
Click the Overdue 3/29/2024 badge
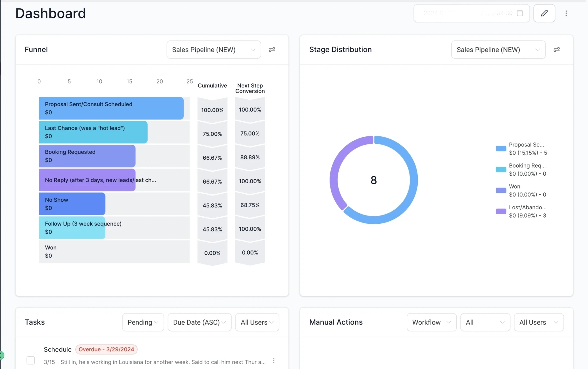pos(106,349)
